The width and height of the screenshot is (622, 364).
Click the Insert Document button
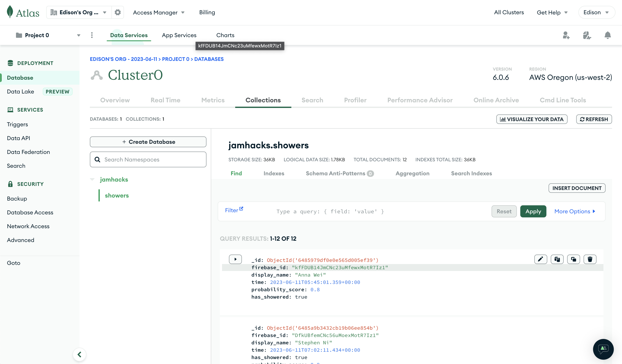click(577, 188)
